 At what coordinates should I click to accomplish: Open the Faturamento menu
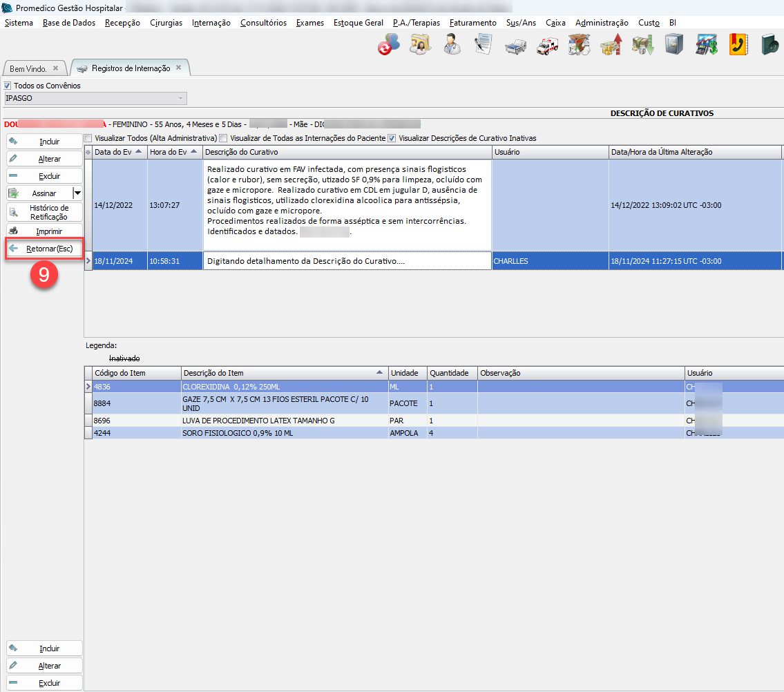tap(472, 23)
